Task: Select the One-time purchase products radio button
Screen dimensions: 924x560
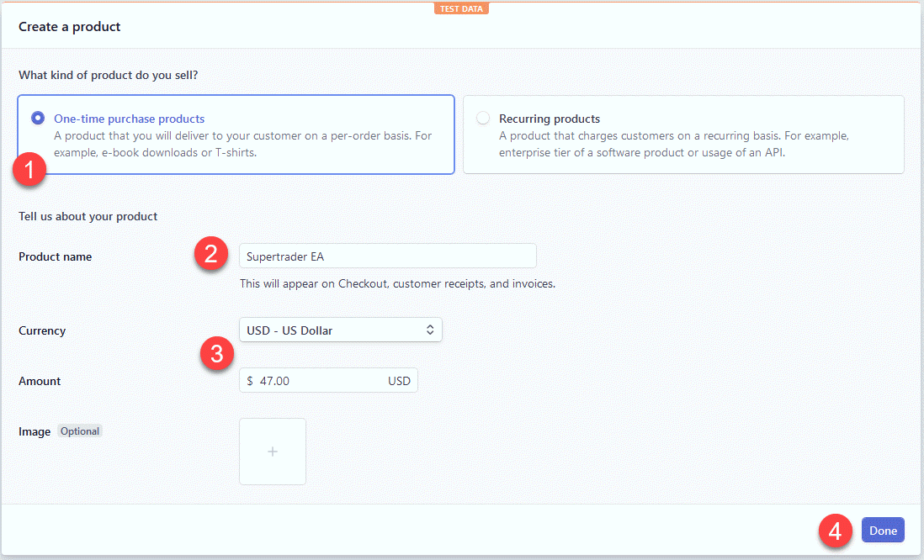Action: point(38,119)
